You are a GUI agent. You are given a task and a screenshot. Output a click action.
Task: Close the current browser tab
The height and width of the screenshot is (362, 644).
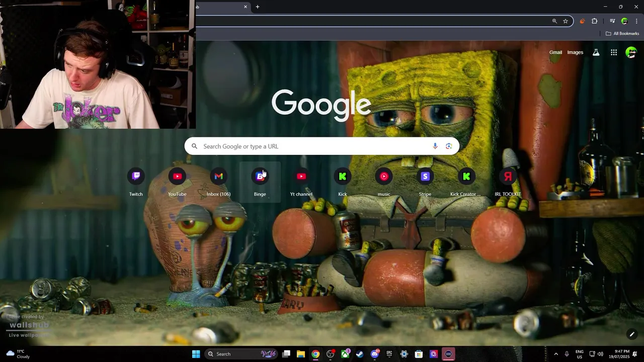tap(246, 7)
